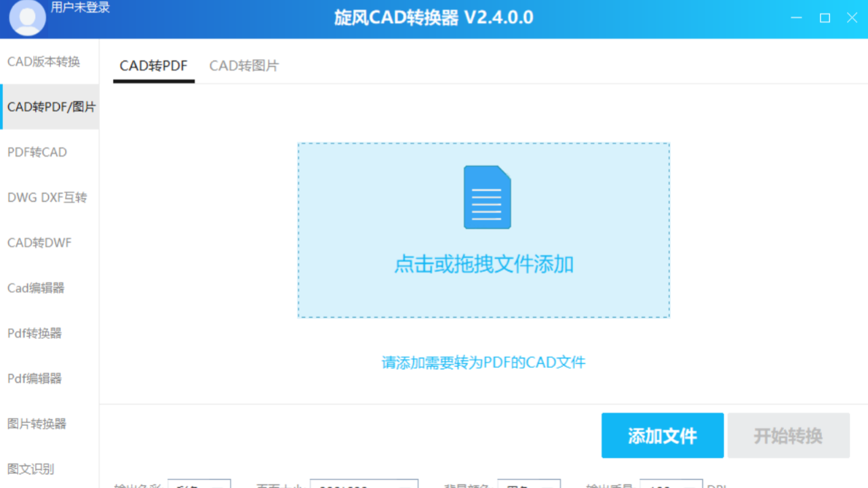Click the 点击或拖拽文件添加 drop area
Screen dimensions: 868x488
pos(484,264)
